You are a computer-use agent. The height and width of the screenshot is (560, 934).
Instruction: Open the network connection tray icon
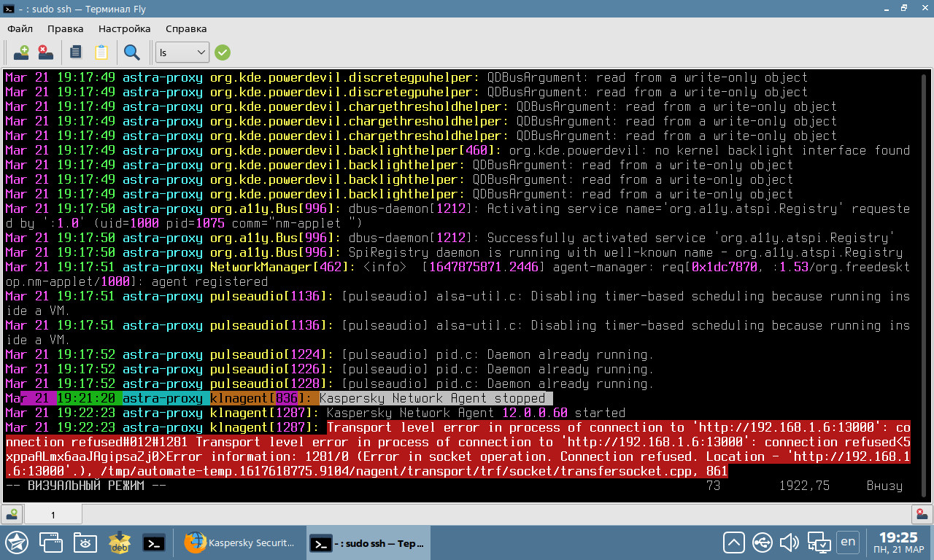[x=819, y=542]
